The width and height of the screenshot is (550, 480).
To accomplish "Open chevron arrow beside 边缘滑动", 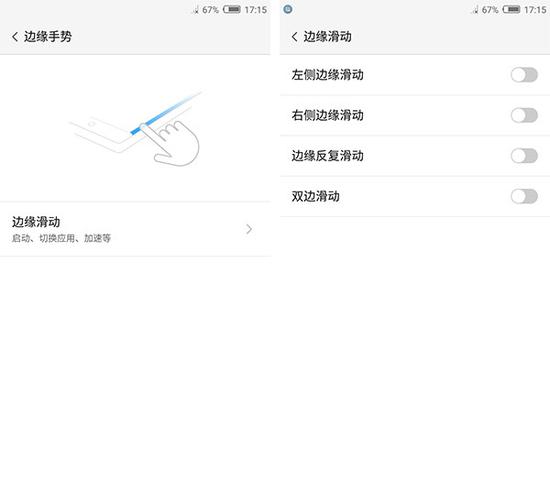I will (x=249, y=229).
